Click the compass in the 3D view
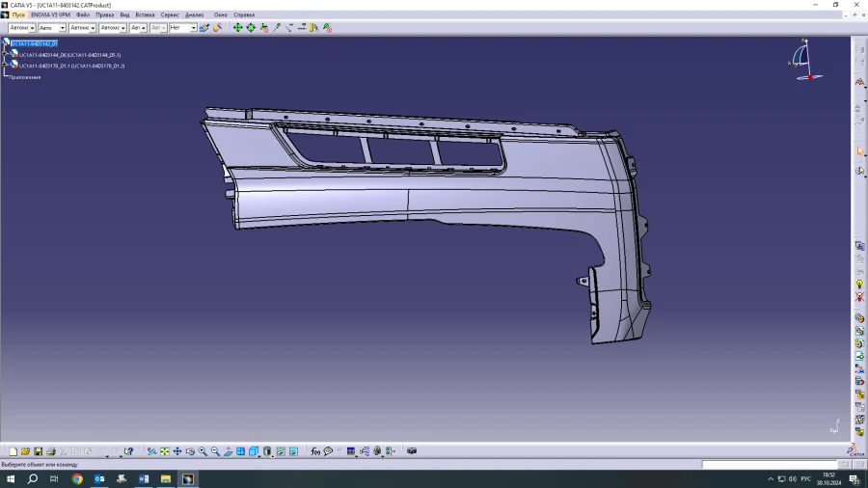This screenshot has width=868, height=488. pos(805,59)
